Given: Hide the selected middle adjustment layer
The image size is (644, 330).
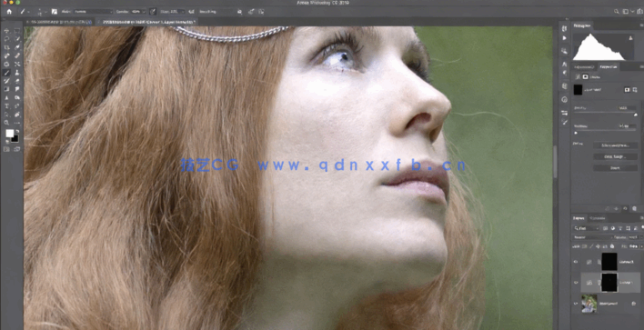Looking at the screenshot, I should click(576, 283).
